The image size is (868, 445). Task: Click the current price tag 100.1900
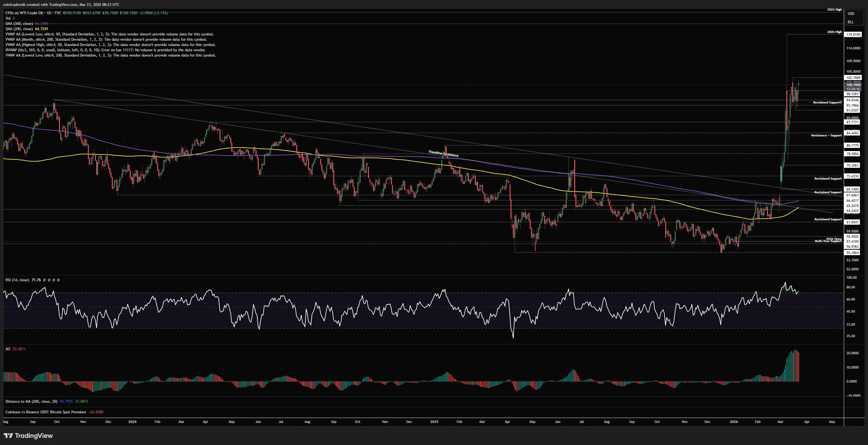(x=853, y=85)
